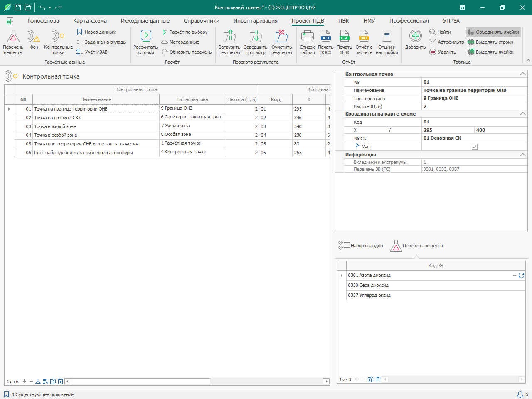Toggle Выделять строки
The height and width of the screenshot is (399, 532).
(490, 42)
